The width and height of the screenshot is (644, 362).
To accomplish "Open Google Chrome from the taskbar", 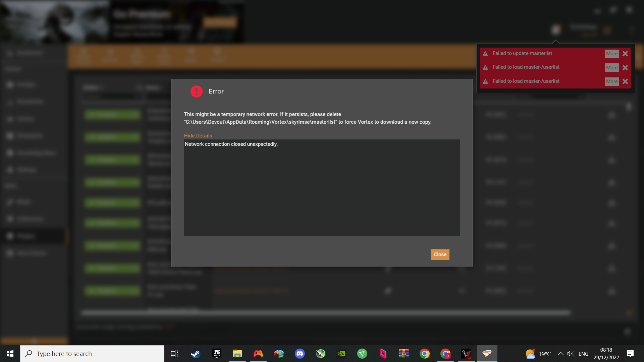I will [425, 353].
